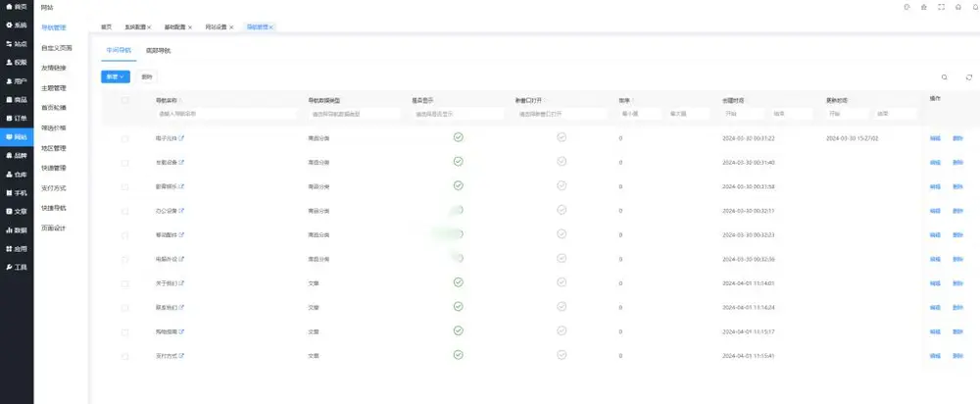The width and height of the screenshot is (980, 404).
Task: Tick the checkbox for the 电子元件 row
Action: [x=125, y=138]
